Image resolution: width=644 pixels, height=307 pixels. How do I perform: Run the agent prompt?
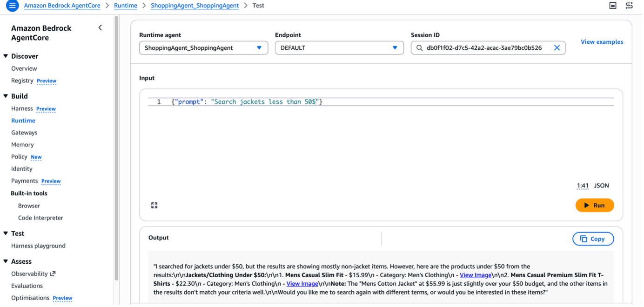tap(595, 205)
